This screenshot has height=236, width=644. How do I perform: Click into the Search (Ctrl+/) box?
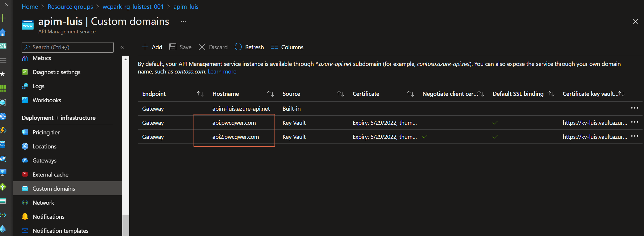coord(68,47)
